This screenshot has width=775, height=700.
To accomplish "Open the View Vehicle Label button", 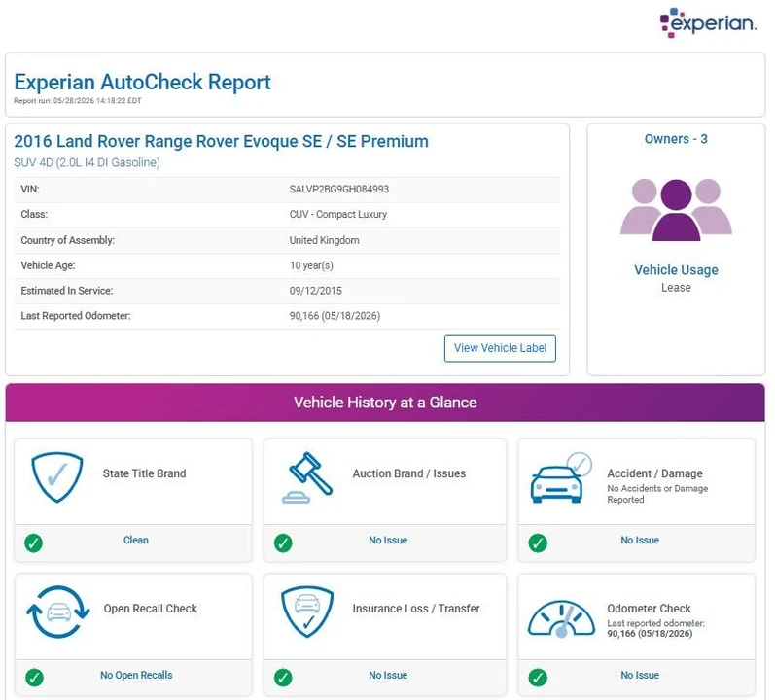I will pos(500,348).
